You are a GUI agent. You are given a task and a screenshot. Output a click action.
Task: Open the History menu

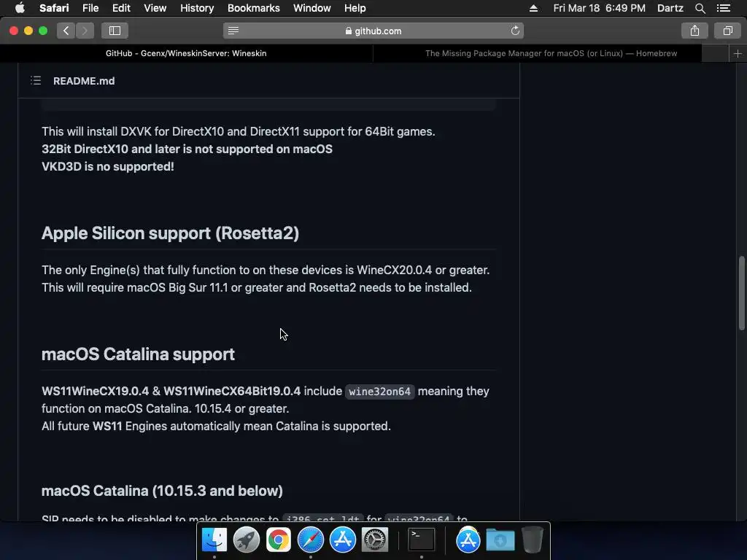(x=197, y=8)
